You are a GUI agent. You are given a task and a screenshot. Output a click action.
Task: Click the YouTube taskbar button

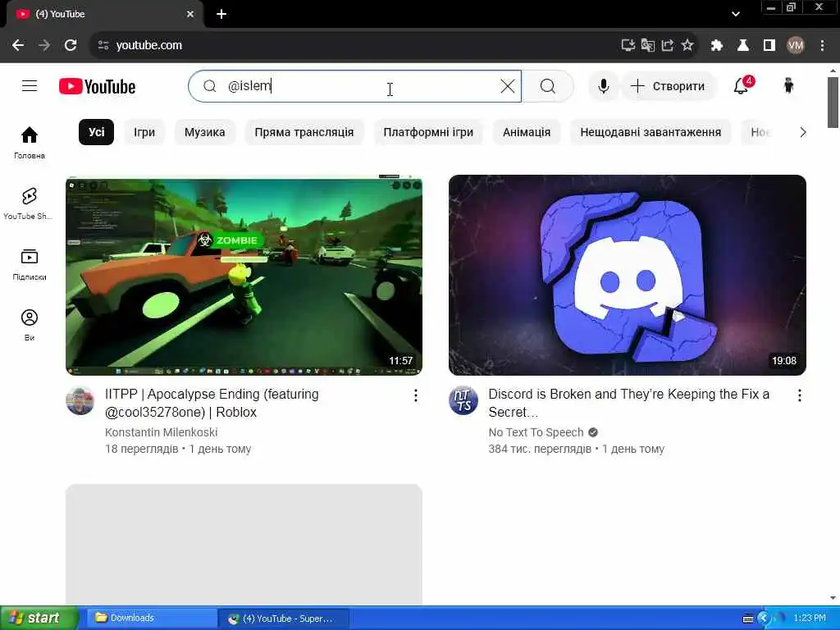click(283, 619)
